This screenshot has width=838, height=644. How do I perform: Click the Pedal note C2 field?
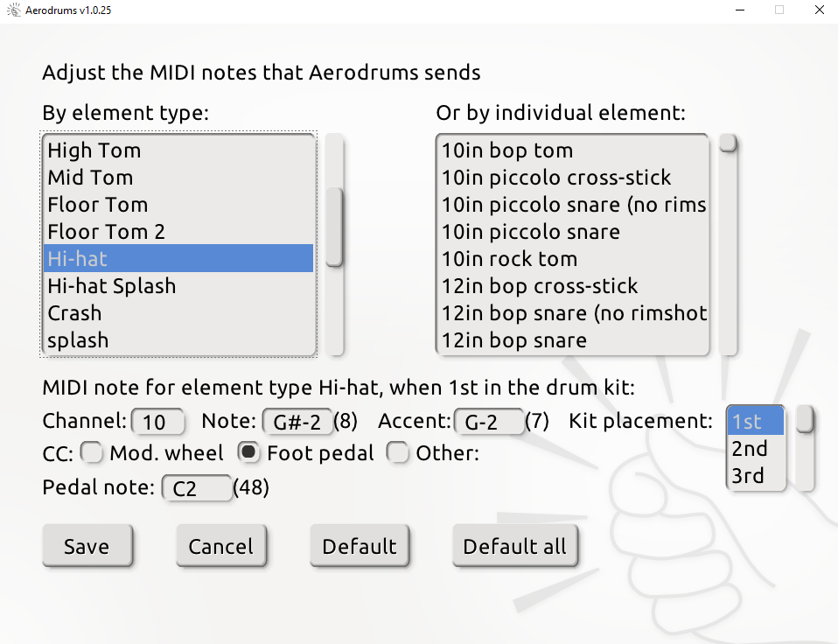click(197, 488)
